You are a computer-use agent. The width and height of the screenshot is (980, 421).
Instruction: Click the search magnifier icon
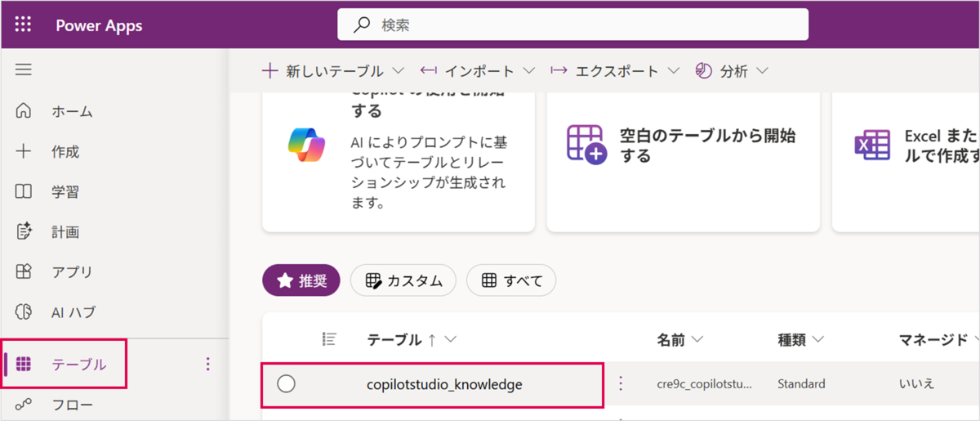pyautogui.click(x=361, y=25)
